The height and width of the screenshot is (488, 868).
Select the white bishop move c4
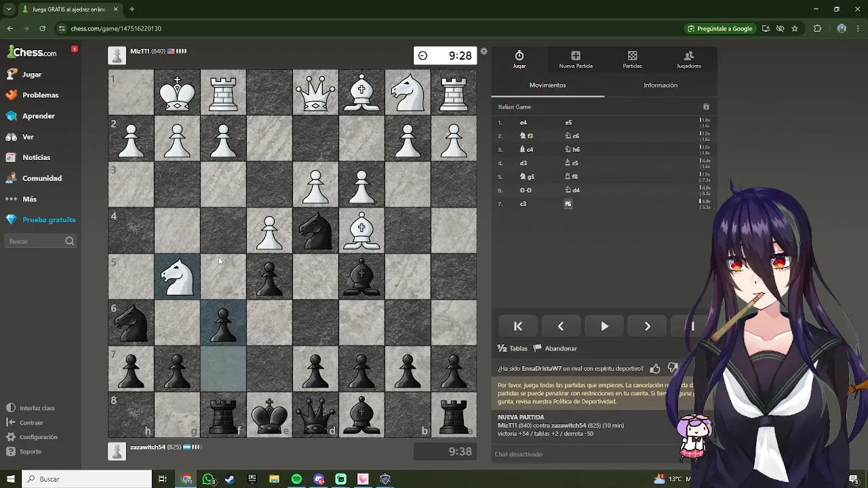pyautogui.click(x=526, y=150)
